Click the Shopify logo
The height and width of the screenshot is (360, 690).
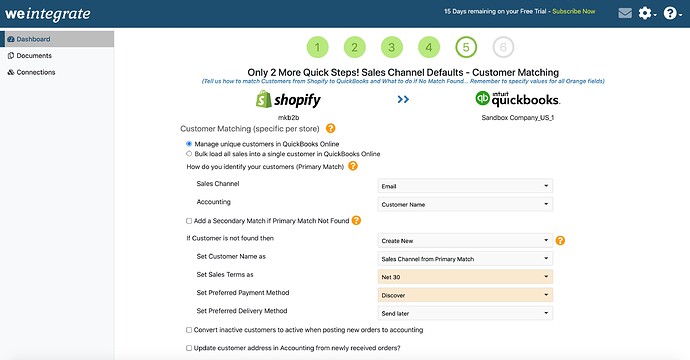pos(288,99)
